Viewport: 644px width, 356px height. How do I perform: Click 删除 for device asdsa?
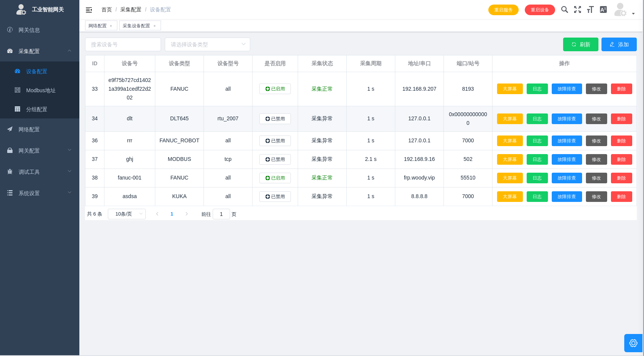[622, 197]
